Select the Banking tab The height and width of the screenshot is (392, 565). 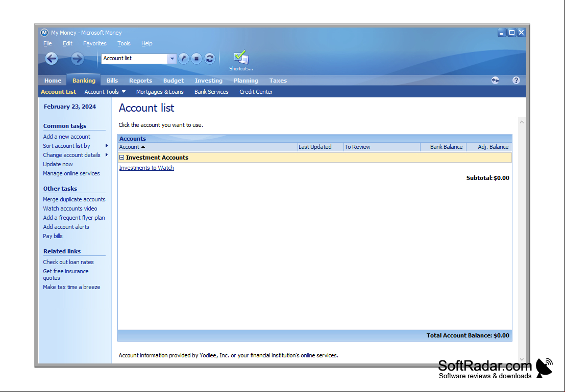[84, 81]
